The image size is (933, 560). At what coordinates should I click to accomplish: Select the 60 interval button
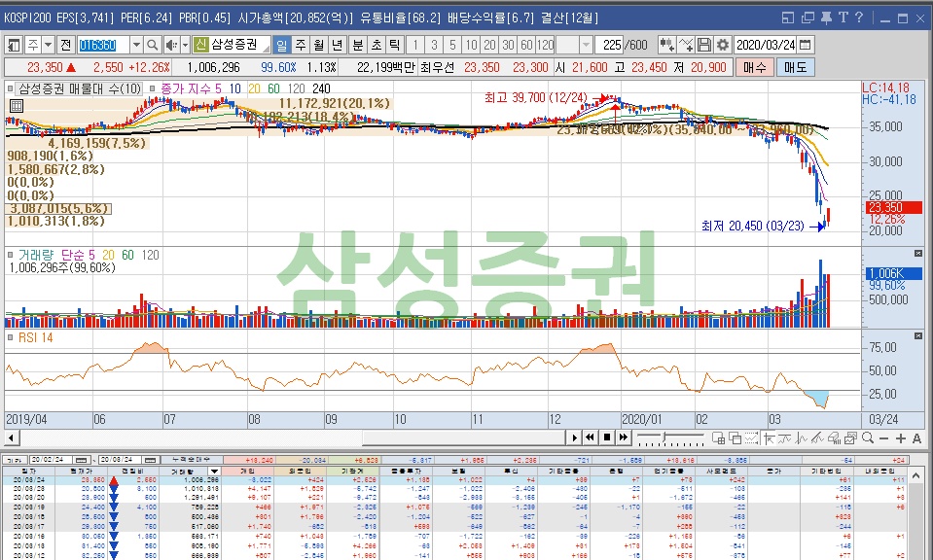point(526,45)
